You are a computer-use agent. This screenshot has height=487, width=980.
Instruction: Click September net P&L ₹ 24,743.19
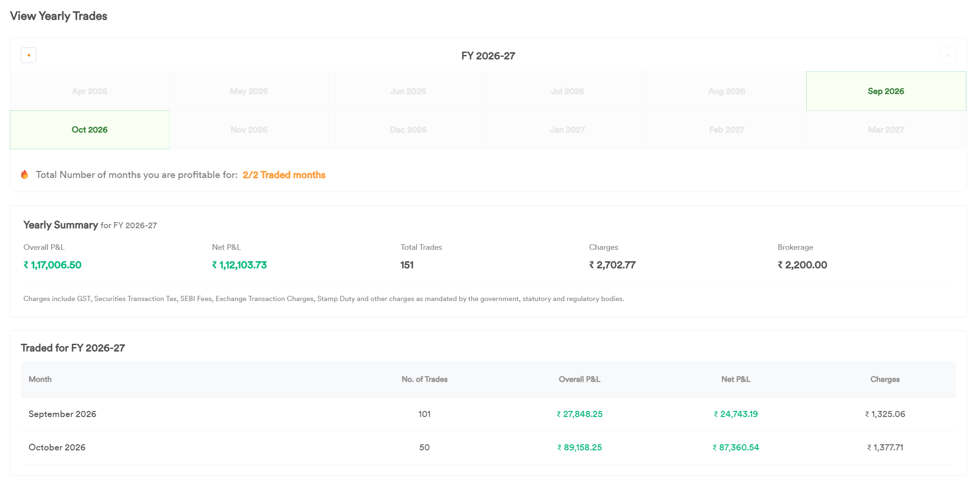(x=736, y=414)
